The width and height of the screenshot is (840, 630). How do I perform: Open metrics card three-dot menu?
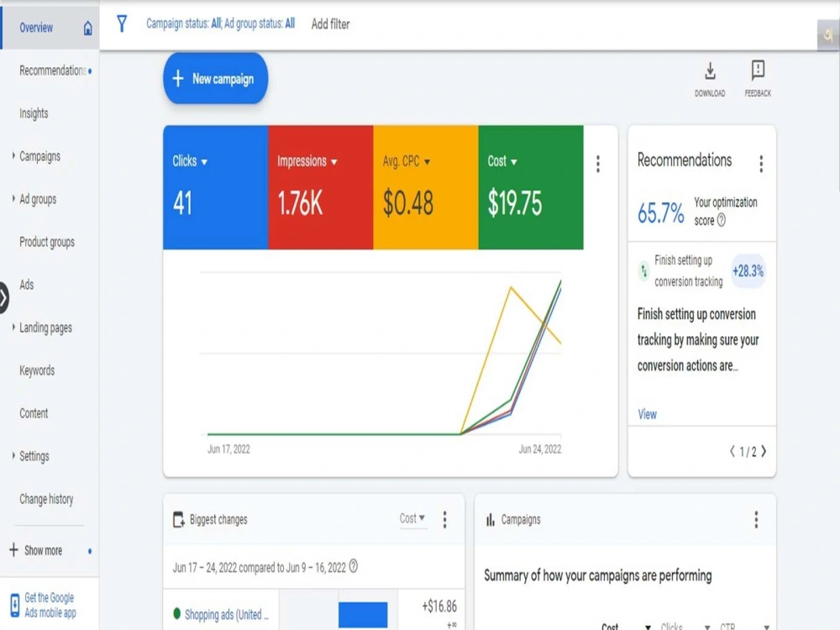pos(598,164)
